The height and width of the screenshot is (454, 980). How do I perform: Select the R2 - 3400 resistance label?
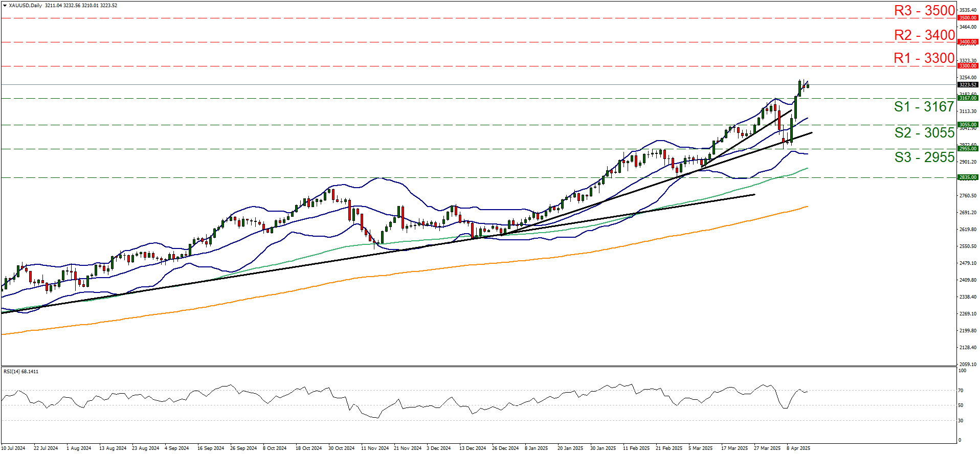(924, 35)
